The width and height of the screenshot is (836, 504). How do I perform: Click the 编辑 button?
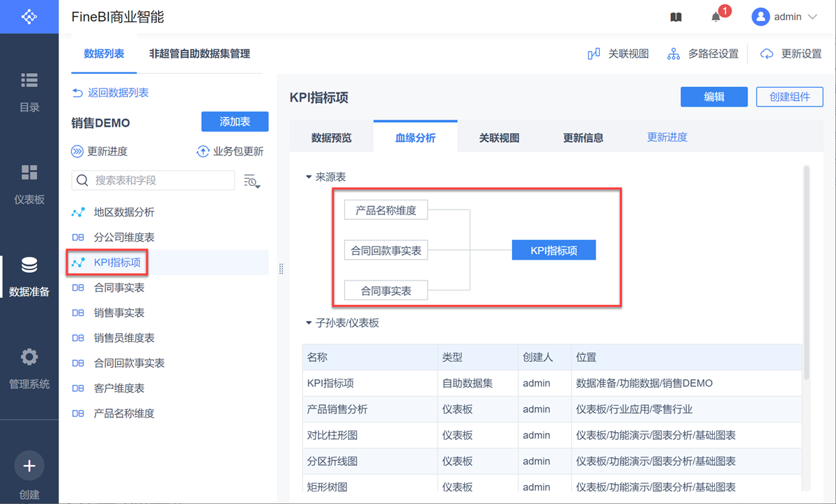point(714,97)
